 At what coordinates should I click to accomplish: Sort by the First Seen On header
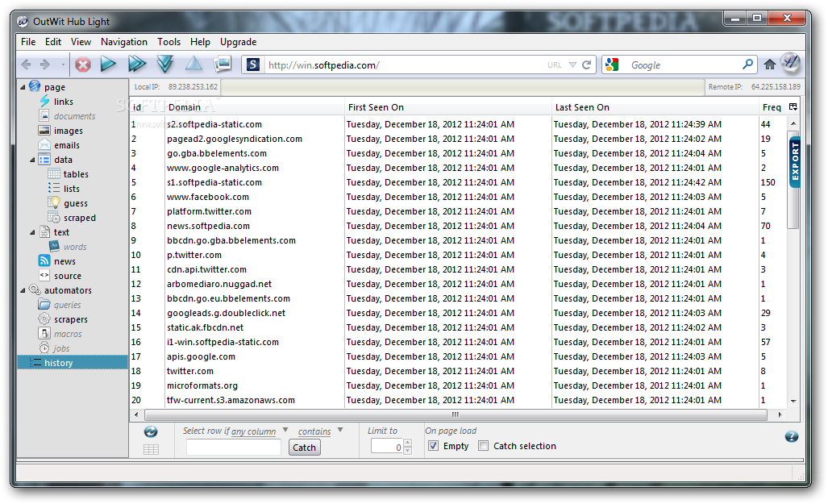447,107
